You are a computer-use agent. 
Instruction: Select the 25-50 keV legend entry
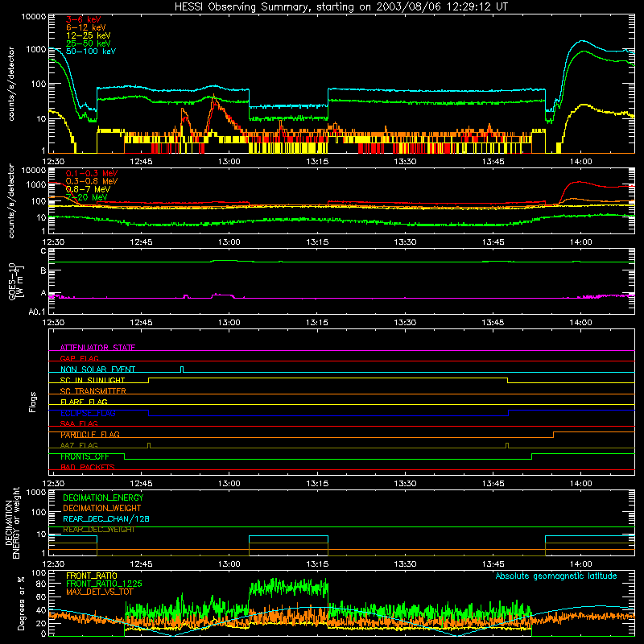tap(88, 43)
